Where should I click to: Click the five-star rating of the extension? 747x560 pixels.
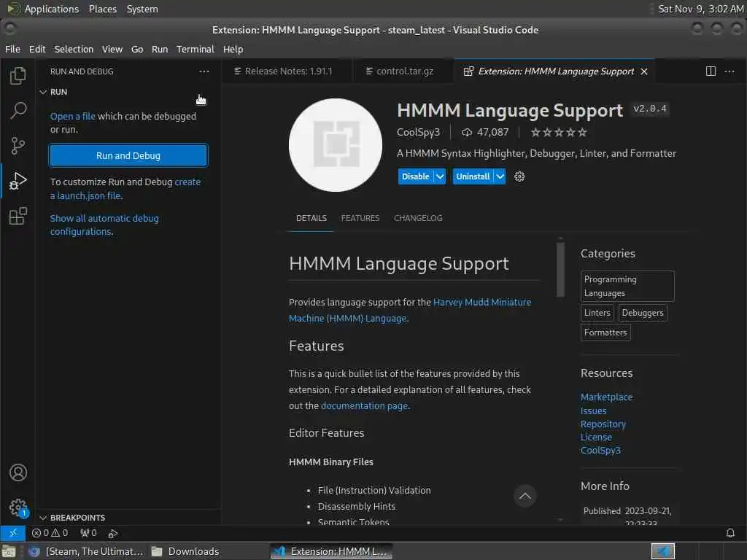tap(559, 133)
